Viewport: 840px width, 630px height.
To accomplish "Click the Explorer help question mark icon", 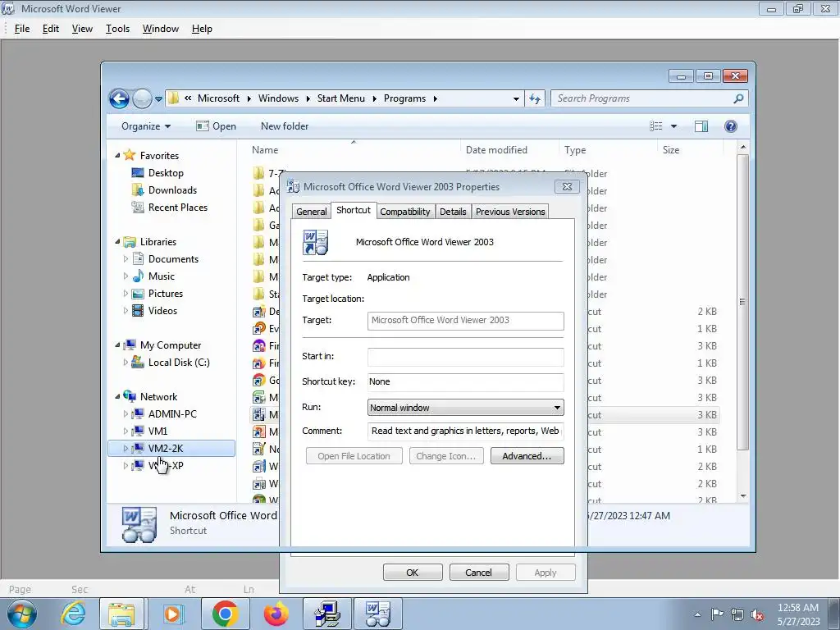I will coord(731,126).
